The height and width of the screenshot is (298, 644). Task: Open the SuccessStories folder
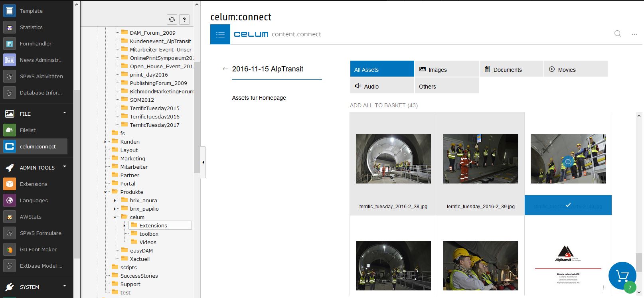pyautogui.click(x=139, y=276)
